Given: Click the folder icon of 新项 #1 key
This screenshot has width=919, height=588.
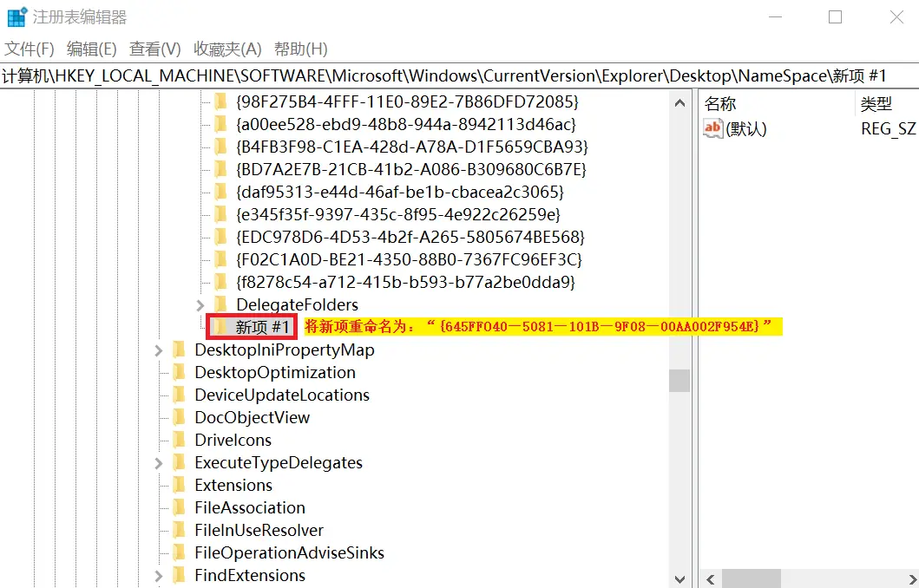Looking at the screenshot, I should coord(221,327).
